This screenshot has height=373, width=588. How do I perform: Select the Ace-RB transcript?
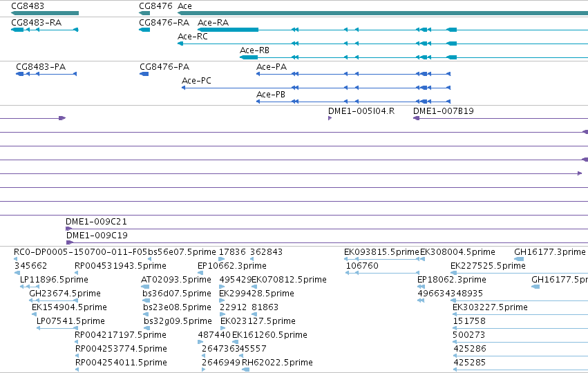pos(414,57)
